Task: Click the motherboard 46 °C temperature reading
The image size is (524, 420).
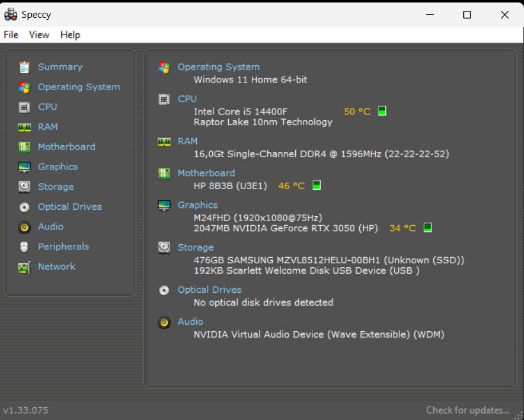Action: 291,185
